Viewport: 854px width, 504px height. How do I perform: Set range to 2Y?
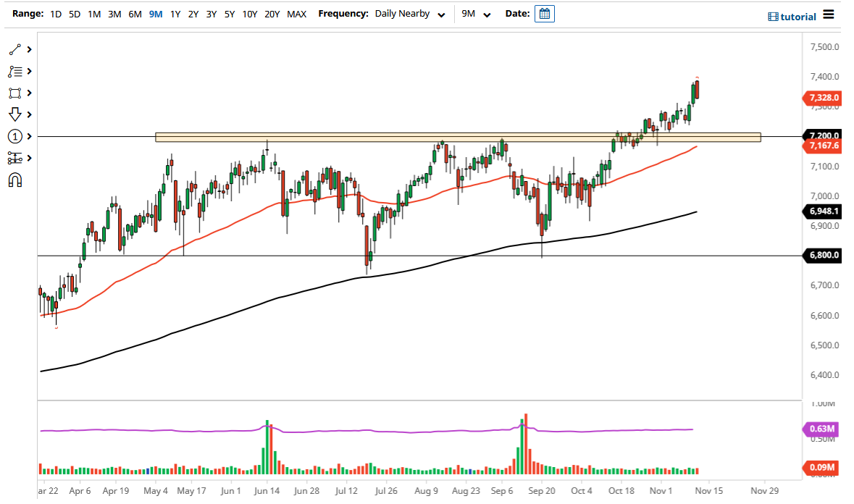point(193,14)
